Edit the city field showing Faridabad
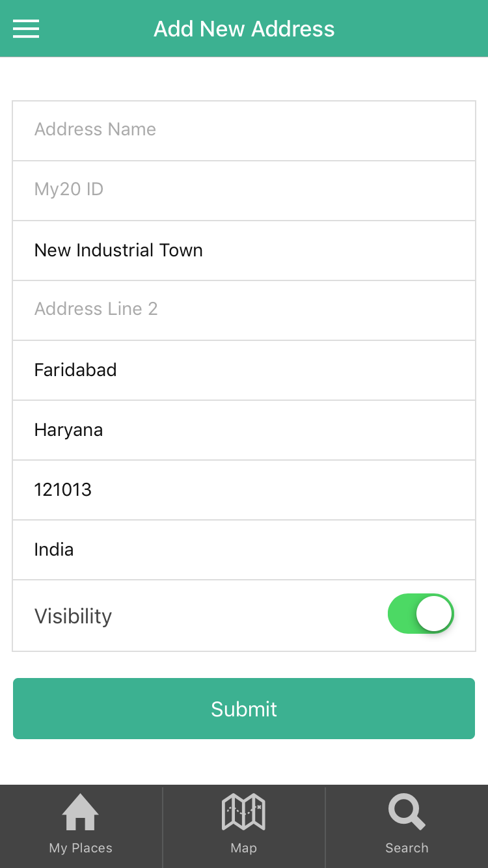The height and width of the screenshot is (868, 488). point(244,370)
